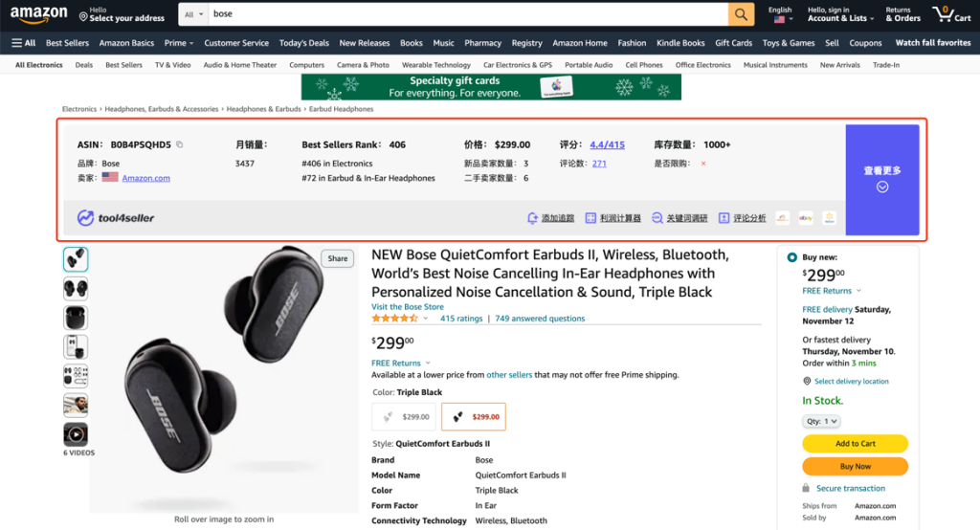Copy the ASIN with the copy icon
The height and width of the screenshot is (530, 980).
(180, 145)
